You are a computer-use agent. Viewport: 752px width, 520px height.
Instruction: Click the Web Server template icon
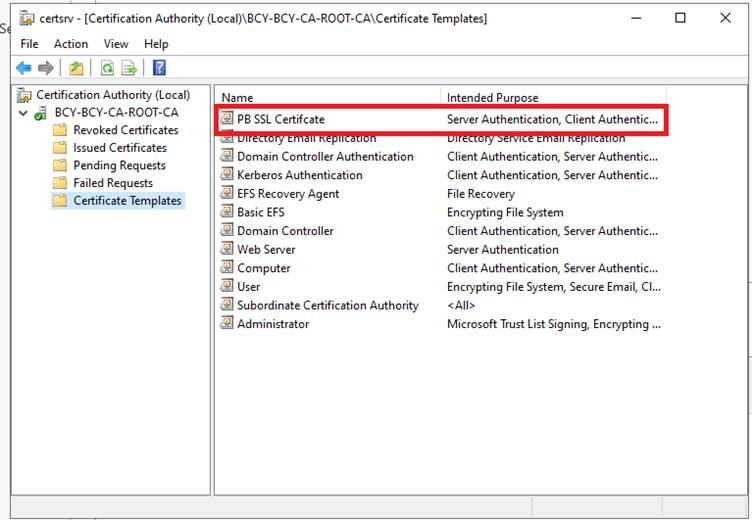pyautogui.click(x=228, y=250)
